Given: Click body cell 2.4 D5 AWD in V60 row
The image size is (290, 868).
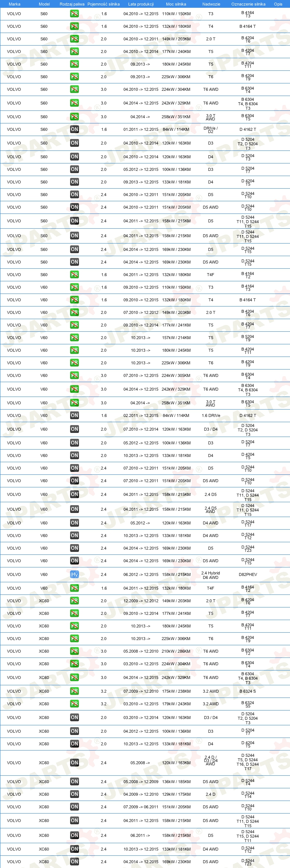Looking at the screenshot, I should pyautogui.click(x=211, y=510).
